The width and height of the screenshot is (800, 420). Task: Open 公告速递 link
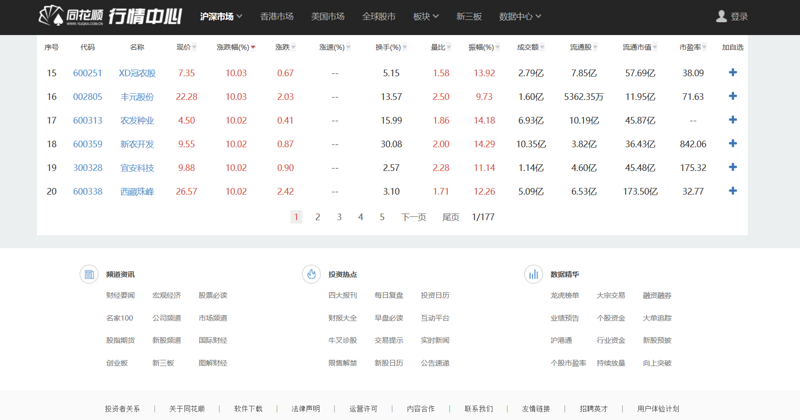[435, 363]
